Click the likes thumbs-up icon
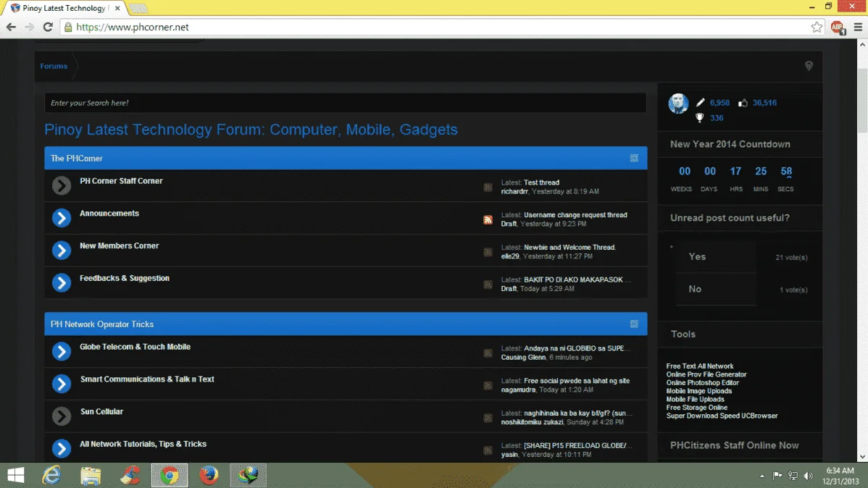868x488 pixels. [x=743, y=102]
